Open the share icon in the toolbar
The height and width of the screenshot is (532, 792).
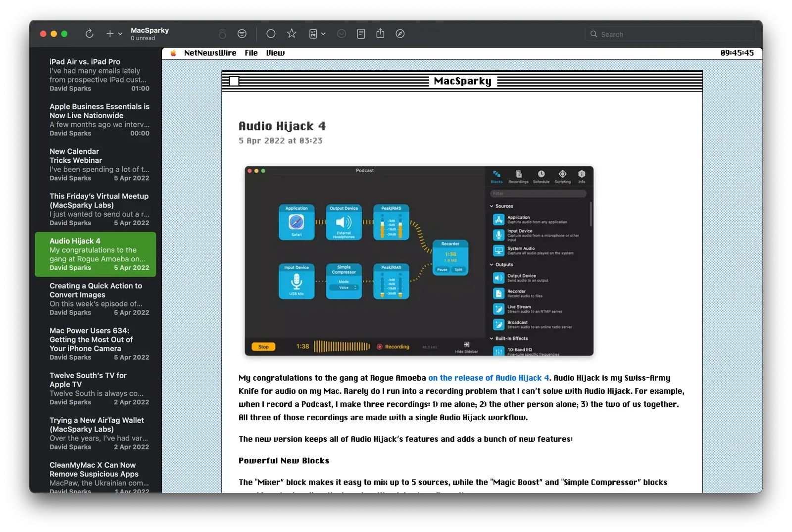(x=380, y=34)
